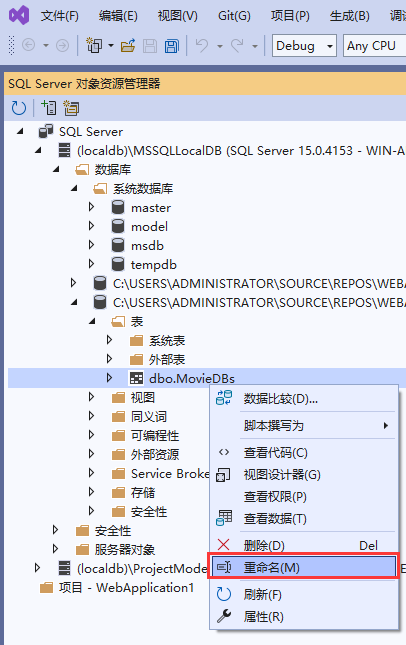406x645 pixels.
Task: Open the Git(G) menu
Action: [x=234, y=16]
